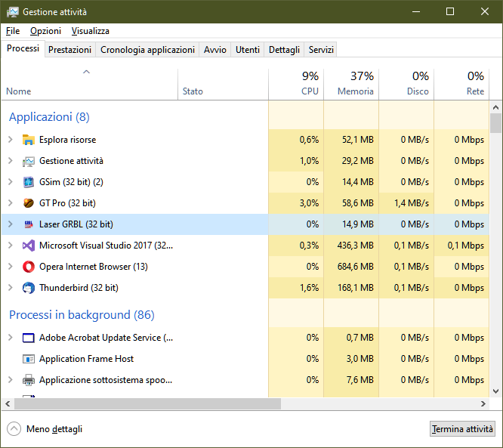The width and height of the screenshot is (503, 448).
Task: Expand the Applicazione sottosistema spooler row
Action: tap(11, 380)
